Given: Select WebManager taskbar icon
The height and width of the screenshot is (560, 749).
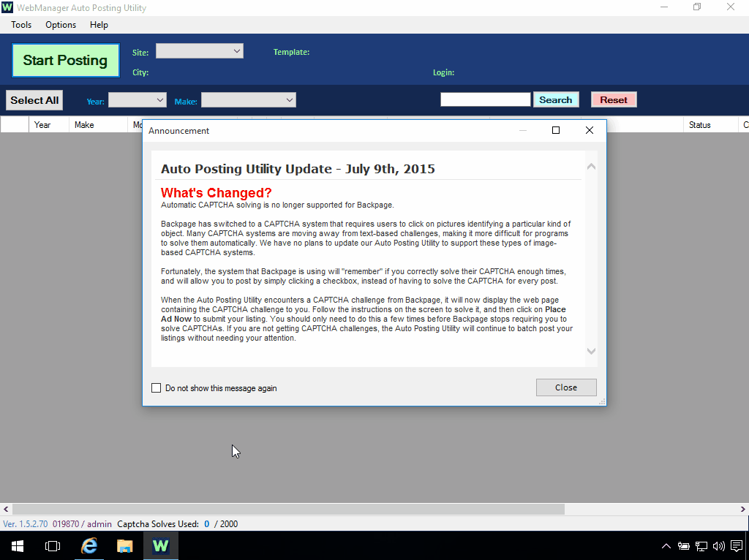Looking at the screenshot, I should tap(160, 545).
